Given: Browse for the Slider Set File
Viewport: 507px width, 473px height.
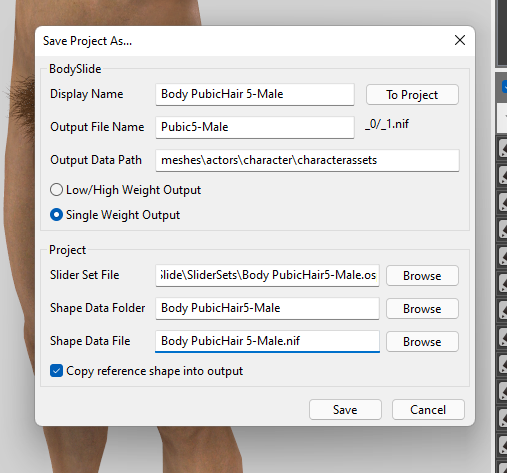Looking at the screenshot, I should [x=422, y=276].
